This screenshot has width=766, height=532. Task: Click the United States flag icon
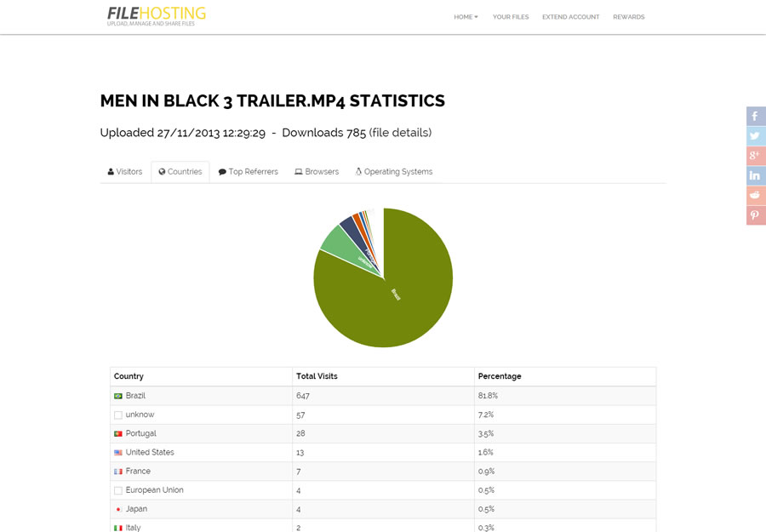118,453
